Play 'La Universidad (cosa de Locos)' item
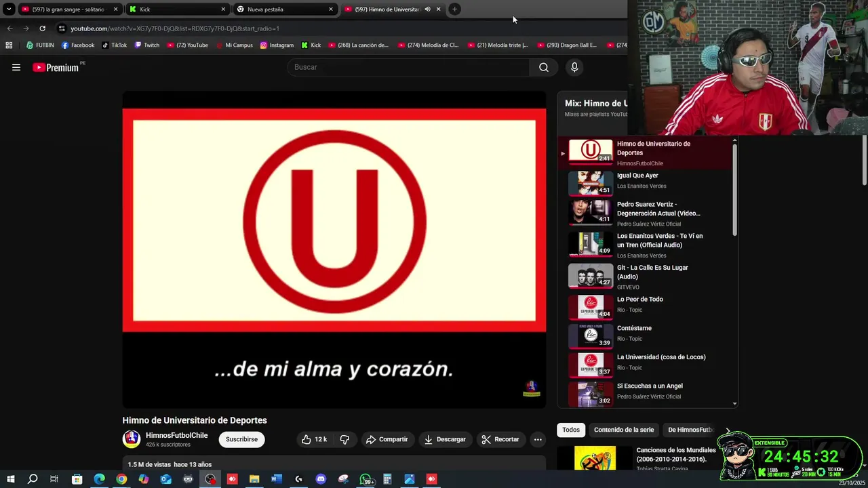This screenshot has height=488, width=868. tap(644, 365)
